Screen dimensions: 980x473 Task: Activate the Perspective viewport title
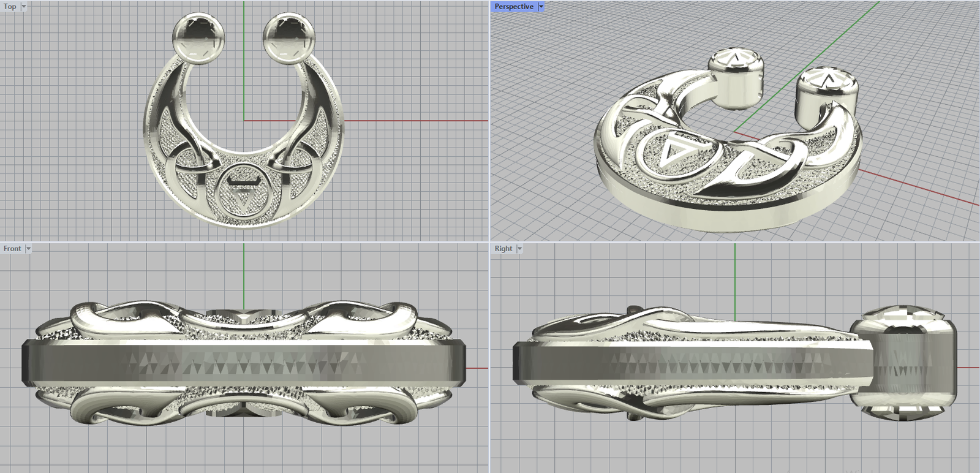pos(513,7)
